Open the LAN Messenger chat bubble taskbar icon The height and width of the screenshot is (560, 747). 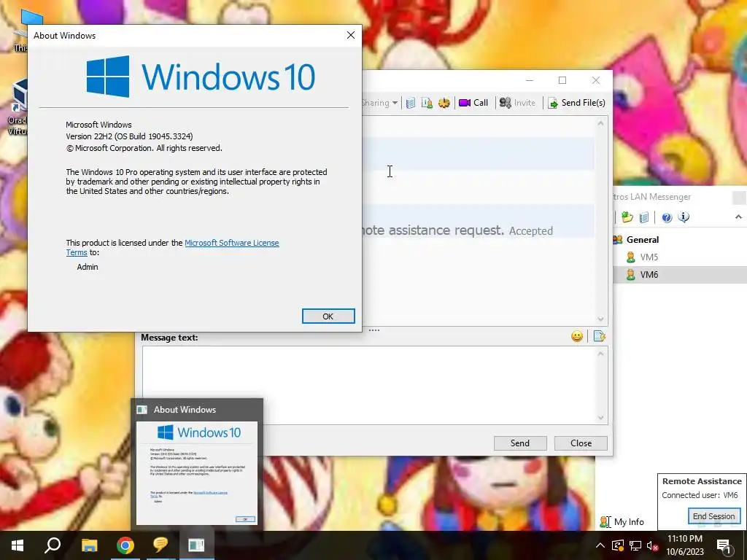161,545
